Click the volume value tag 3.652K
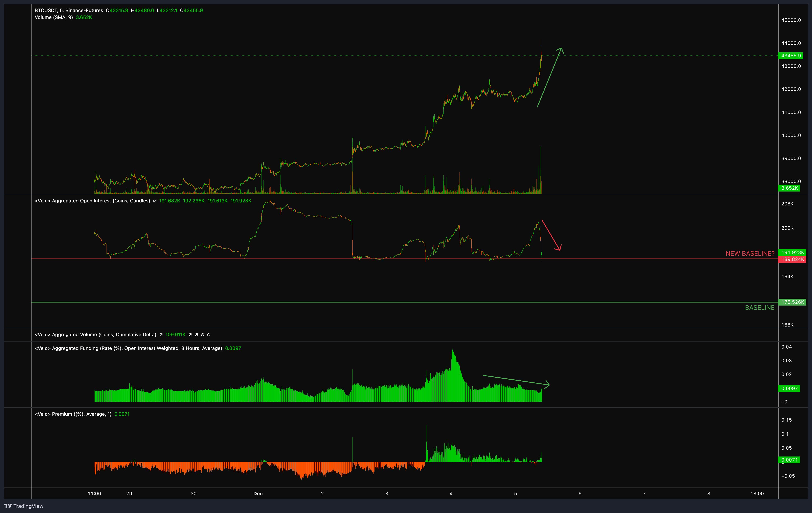 (x=789, y=188)
